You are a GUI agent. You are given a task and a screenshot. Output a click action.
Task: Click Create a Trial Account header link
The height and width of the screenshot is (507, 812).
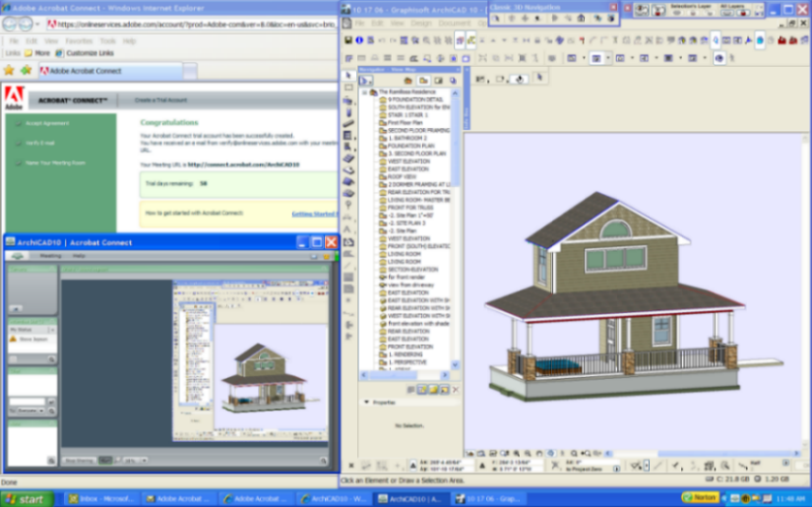(161, 100)
